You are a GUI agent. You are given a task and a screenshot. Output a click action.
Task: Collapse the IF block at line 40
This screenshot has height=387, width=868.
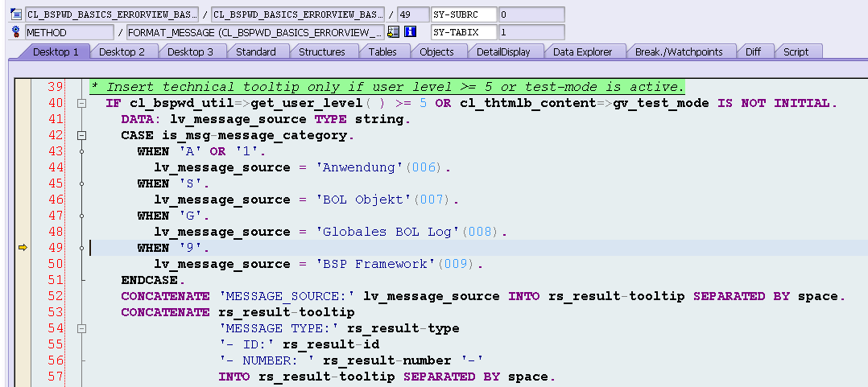pyautogui.click(x=82, y=103)
